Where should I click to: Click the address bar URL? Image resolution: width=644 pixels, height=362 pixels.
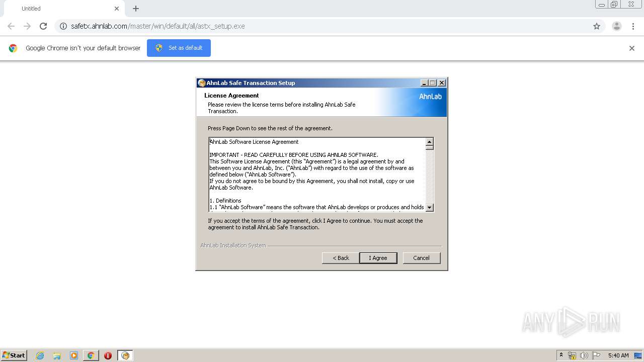(158, 26)
